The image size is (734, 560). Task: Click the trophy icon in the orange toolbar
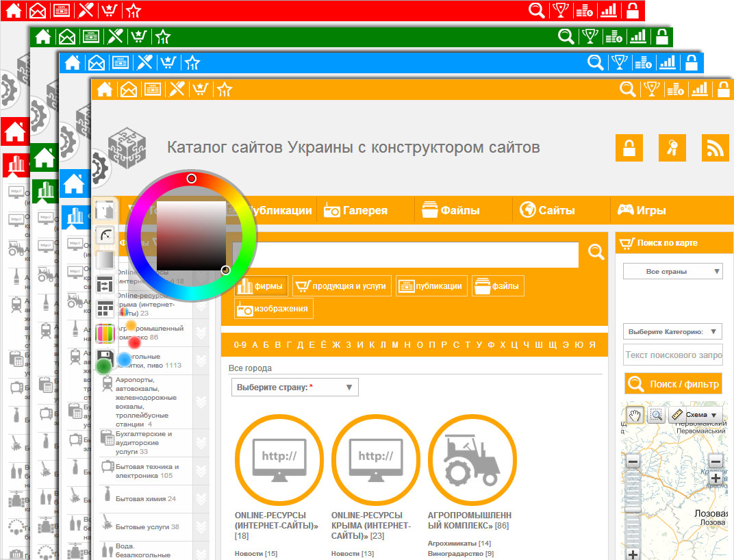click(650, 90)
